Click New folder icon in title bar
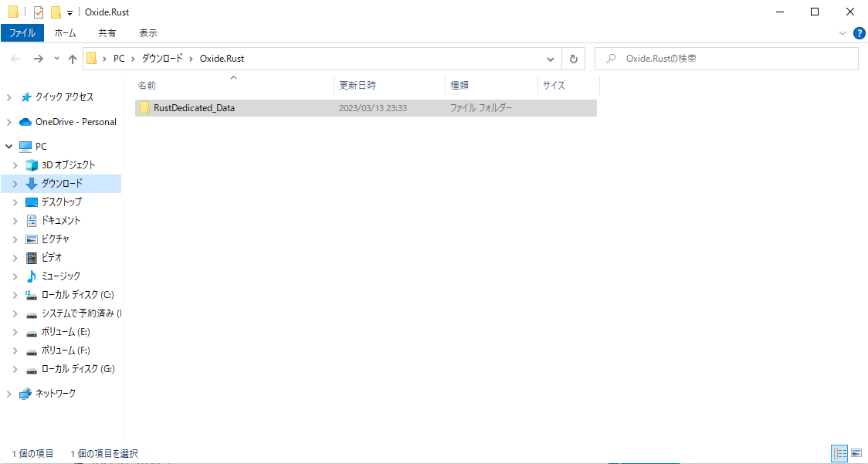This screenshot has height=464, width=868. pyautogui.click(x=56, y=12)
